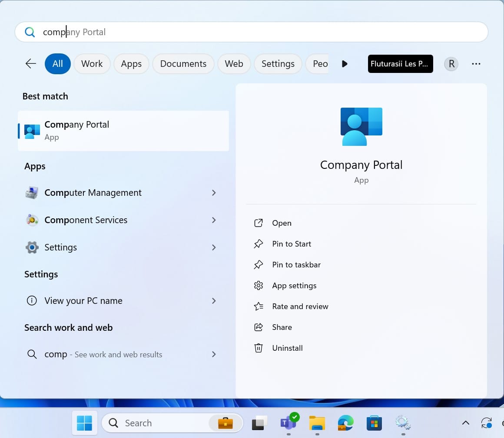Click the large Company Portal logo in preview
The width and height of the screenshot is (504, 438).
click(x=361, y=126)
